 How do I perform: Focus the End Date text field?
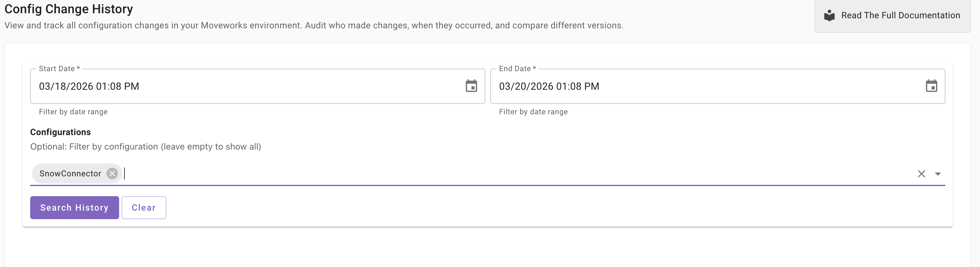click(x=704, y=87)
